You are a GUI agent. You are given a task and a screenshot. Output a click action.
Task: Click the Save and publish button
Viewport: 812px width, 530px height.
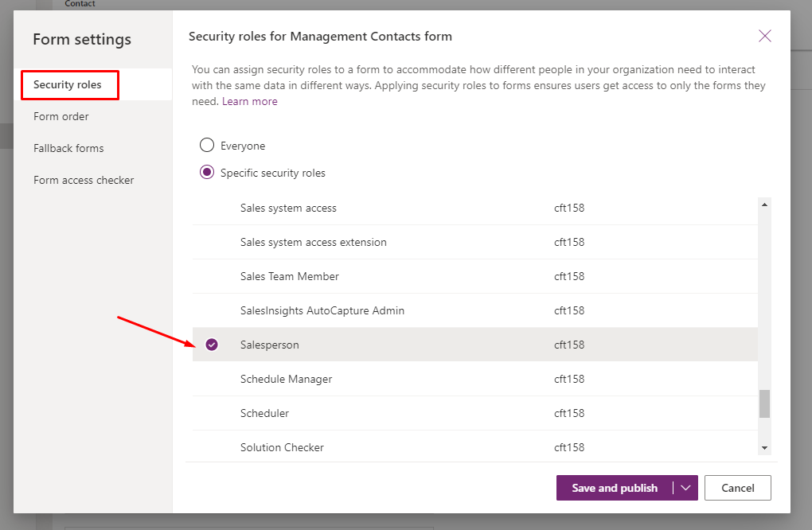(615, 488)
